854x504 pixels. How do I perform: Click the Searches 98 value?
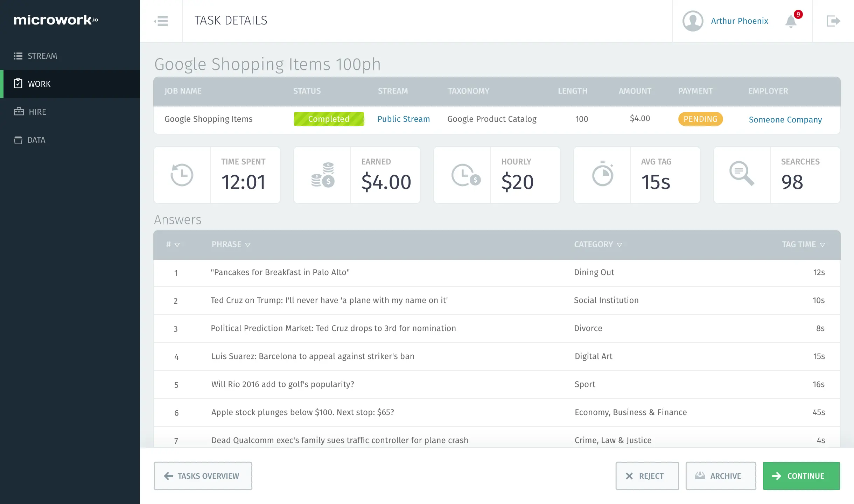point(792,182)
